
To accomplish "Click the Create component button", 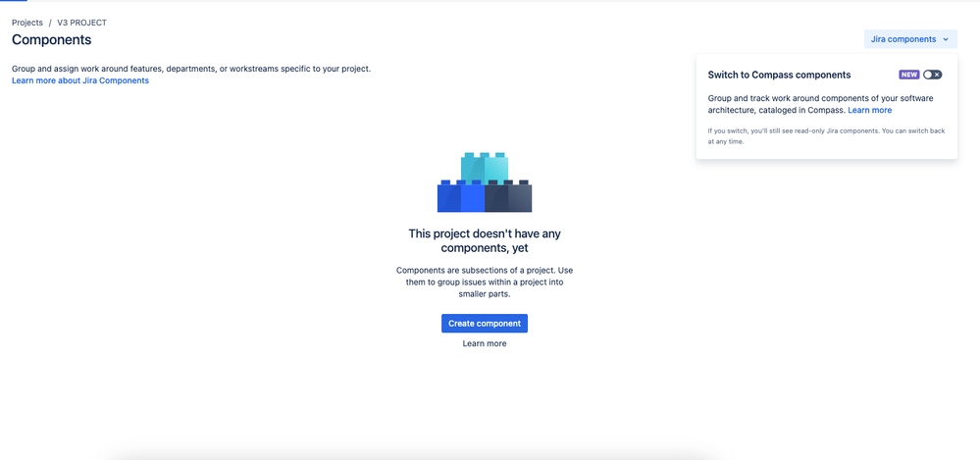I will pos(485,323).
